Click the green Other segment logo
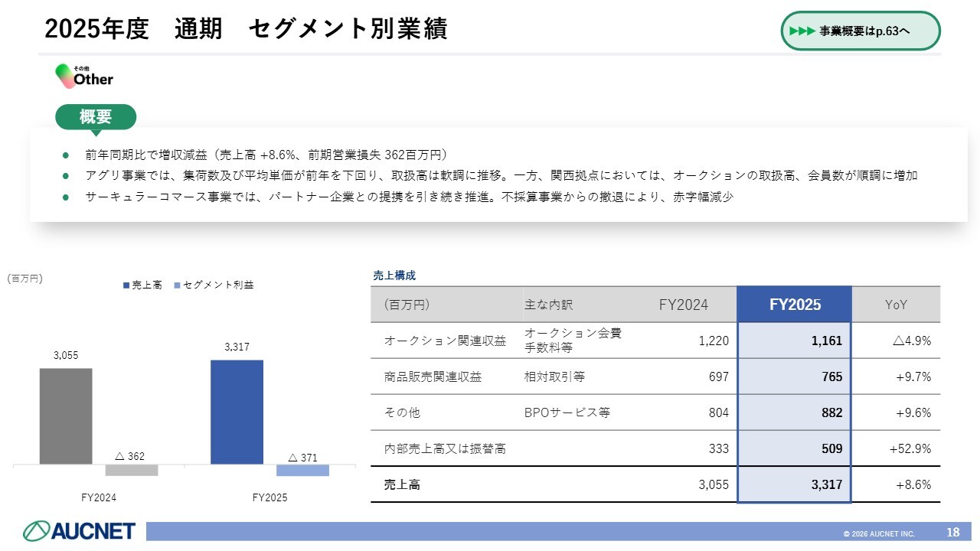This screenshot has height=551, width=980. [x=84, y=76]
